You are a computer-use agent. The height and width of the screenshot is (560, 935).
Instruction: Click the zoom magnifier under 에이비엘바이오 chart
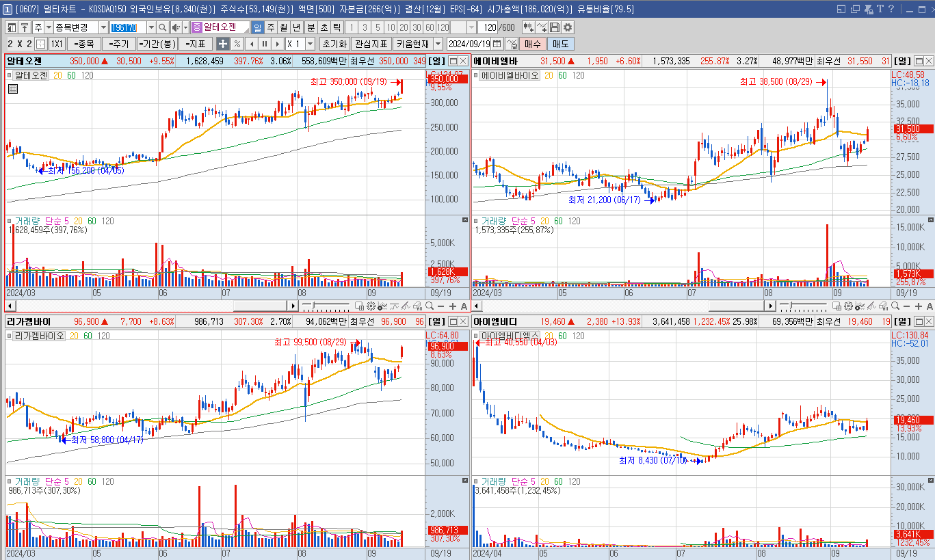895,306
